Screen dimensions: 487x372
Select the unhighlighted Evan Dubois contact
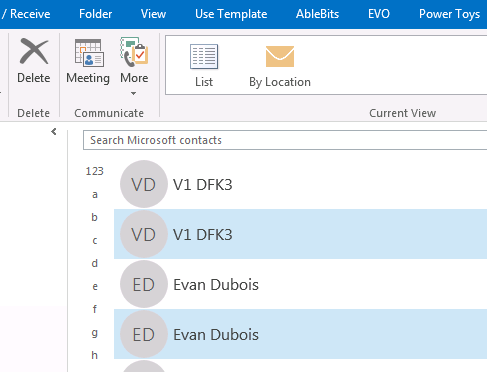point(300,284)
